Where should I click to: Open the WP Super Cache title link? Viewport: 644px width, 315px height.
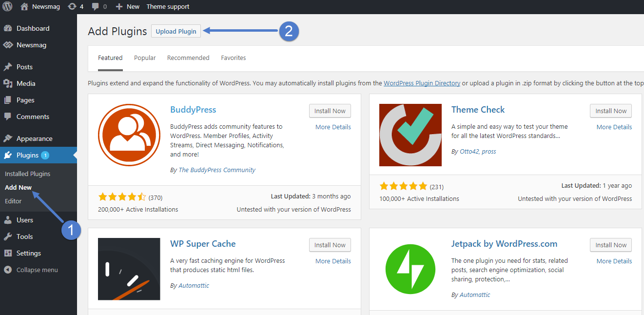point(203,244)
